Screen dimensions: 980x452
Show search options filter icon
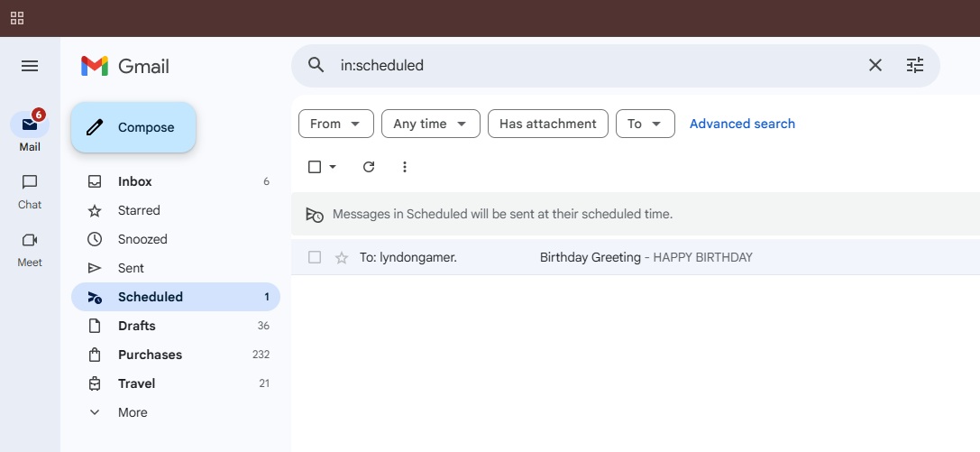[x=915, y=65]
